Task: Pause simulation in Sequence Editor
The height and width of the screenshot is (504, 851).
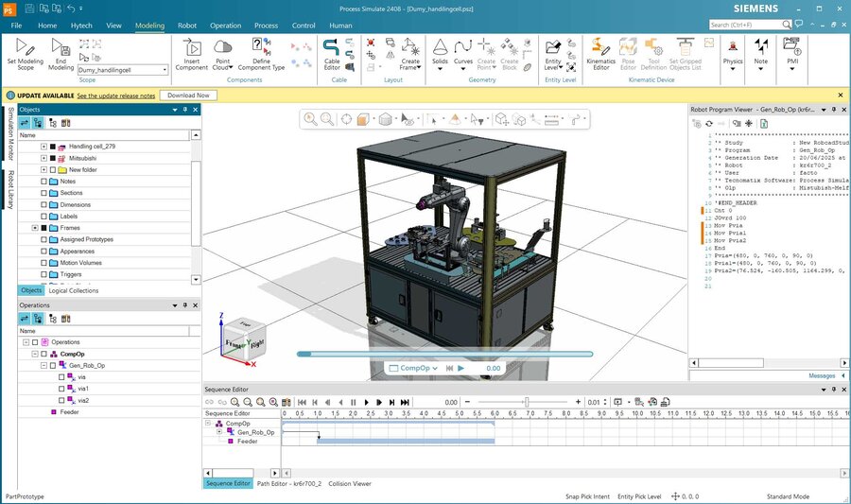Action: (x=354, y=402)
